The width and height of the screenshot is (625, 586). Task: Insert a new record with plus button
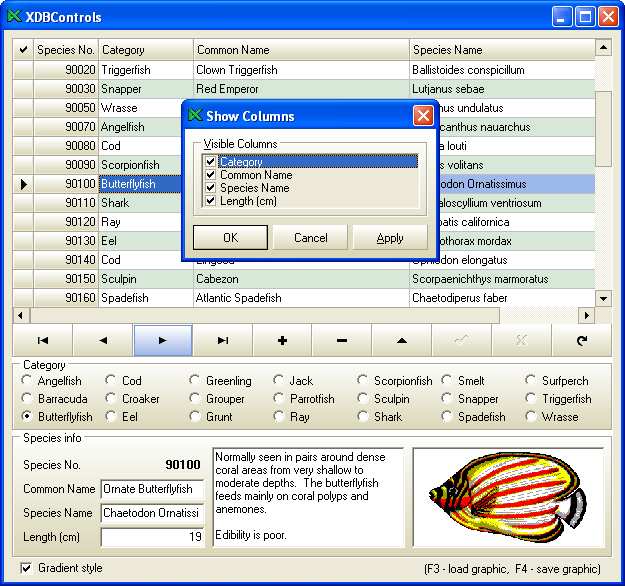tap(282, 340)
